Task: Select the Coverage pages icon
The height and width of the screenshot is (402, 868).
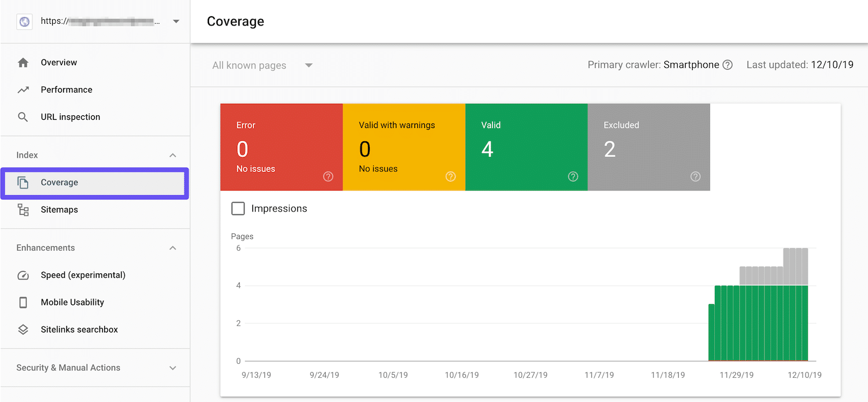Action: (23, 182)
